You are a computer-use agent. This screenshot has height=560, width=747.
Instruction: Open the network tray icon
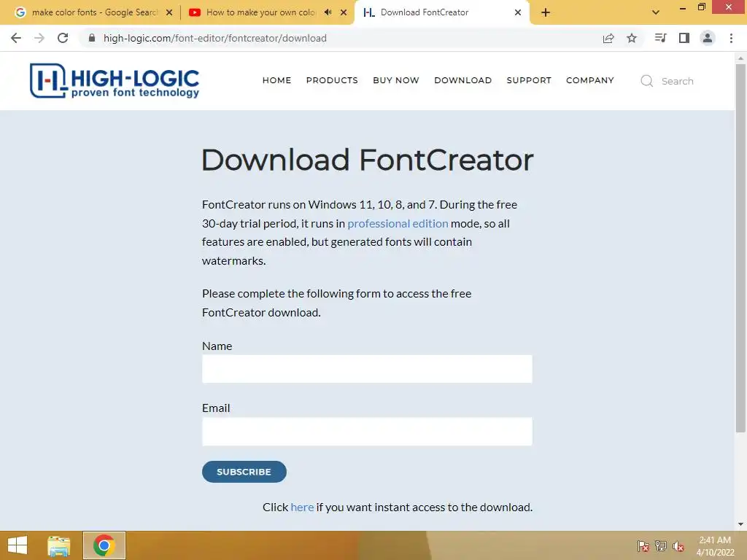pyautogui.click(x=661, y=546)
